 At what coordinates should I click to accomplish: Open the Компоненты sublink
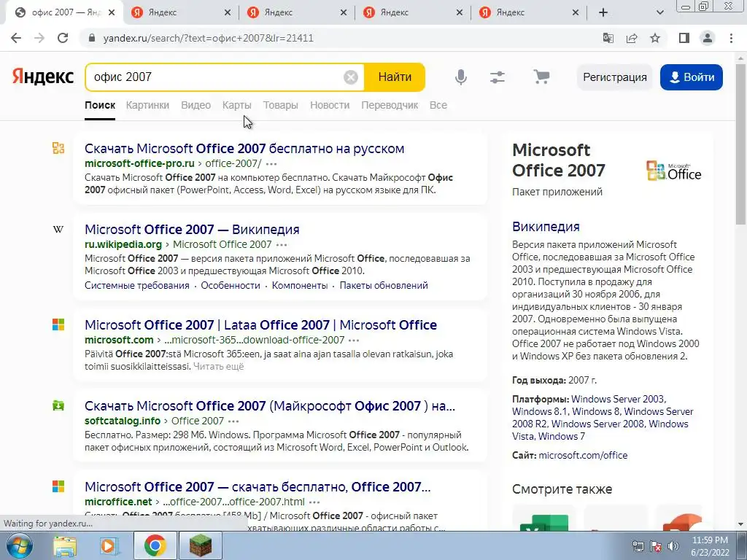pyautogui.click(x=300, y=286)
